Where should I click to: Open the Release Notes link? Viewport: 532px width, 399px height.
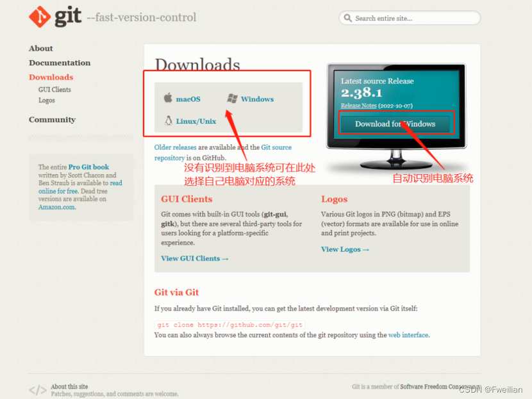tap(359, 106)
